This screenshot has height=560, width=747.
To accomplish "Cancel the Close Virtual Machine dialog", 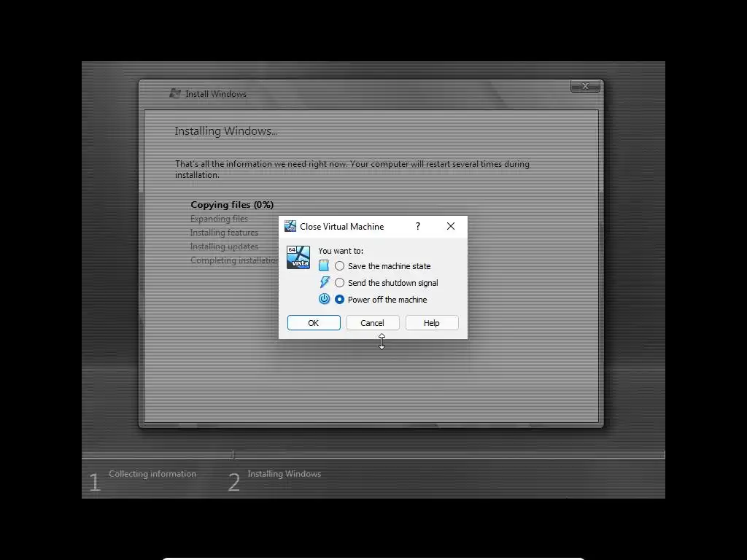I will coord(373,323).
